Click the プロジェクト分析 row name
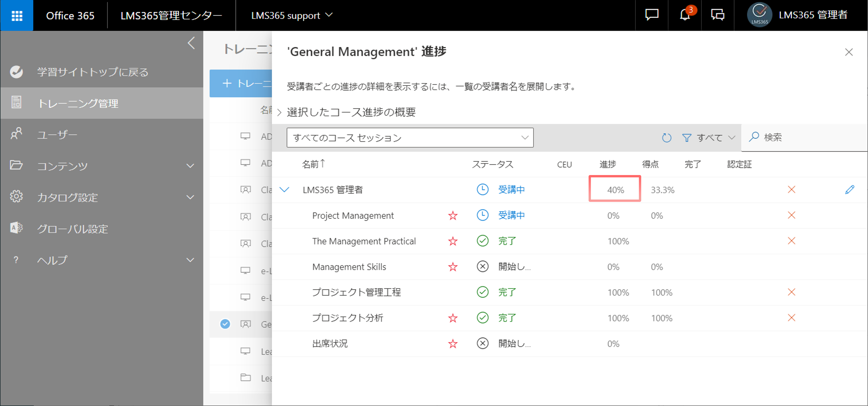Image resolution: width=868 pixels, height=406 pixels. pos(348,318)
